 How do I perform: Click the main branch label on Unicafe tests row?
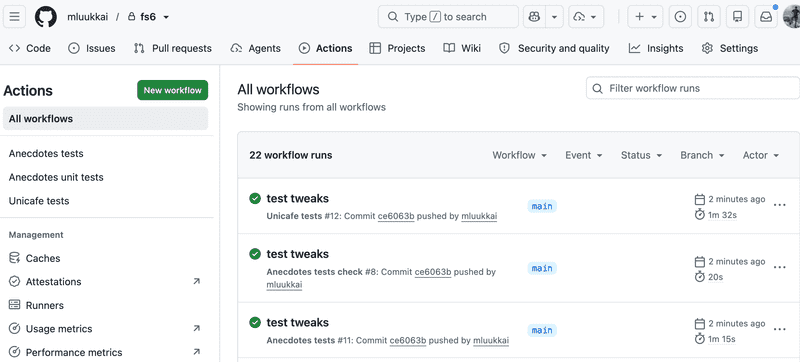click(542, 206)
